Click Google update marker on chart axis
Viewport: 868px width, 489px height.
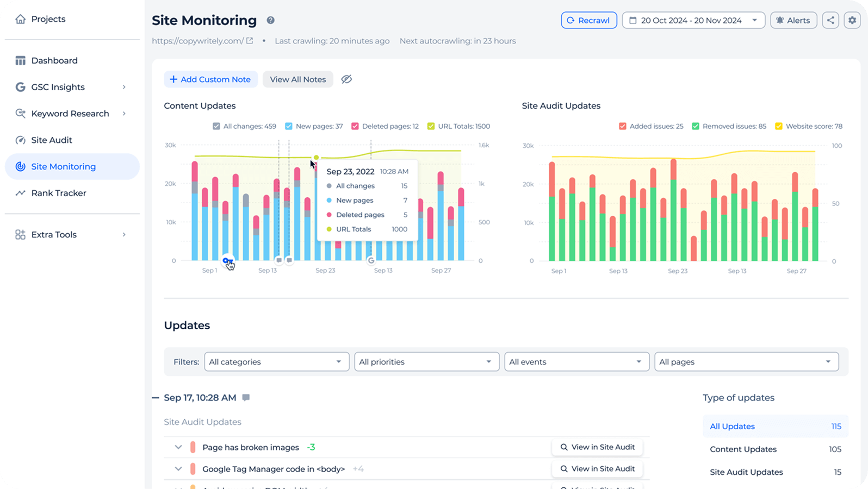click(371, 260)
